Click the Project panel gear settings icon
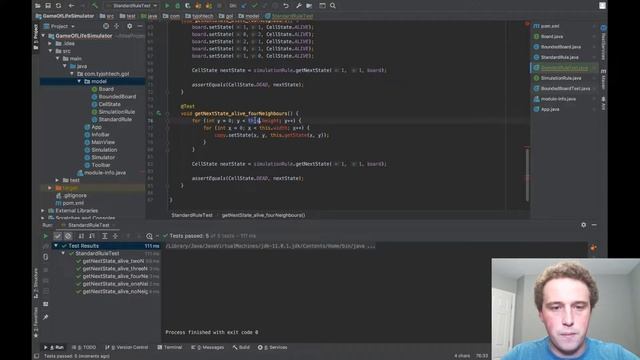 (129, 26)
